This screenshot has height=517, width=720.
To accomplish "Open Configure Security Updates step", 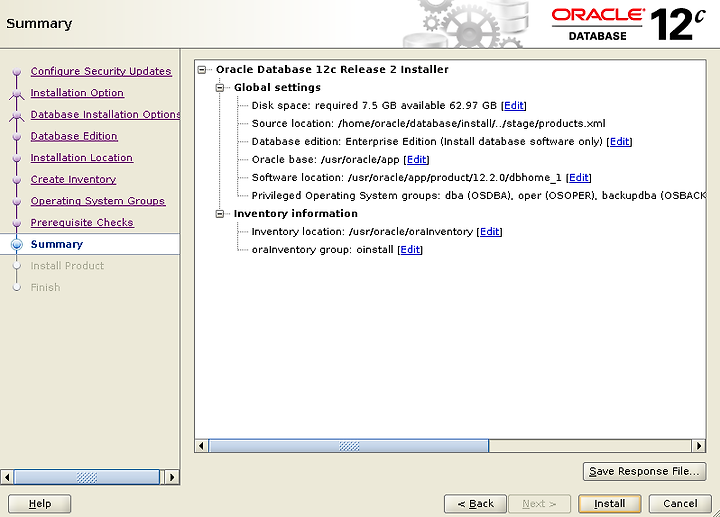I will pyautogui.click(x=101, y=71).
